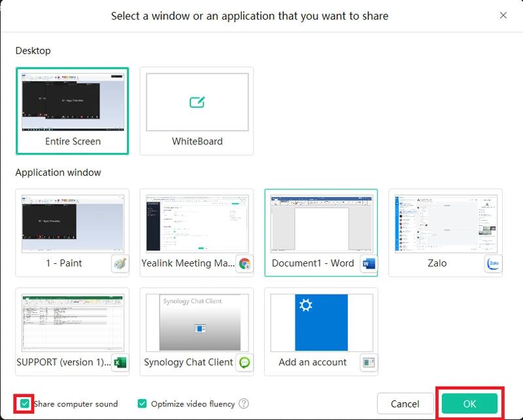Choose the 1 - Paint window thumbnail
The height and width of the screenshot is (420, 523).
73,223
